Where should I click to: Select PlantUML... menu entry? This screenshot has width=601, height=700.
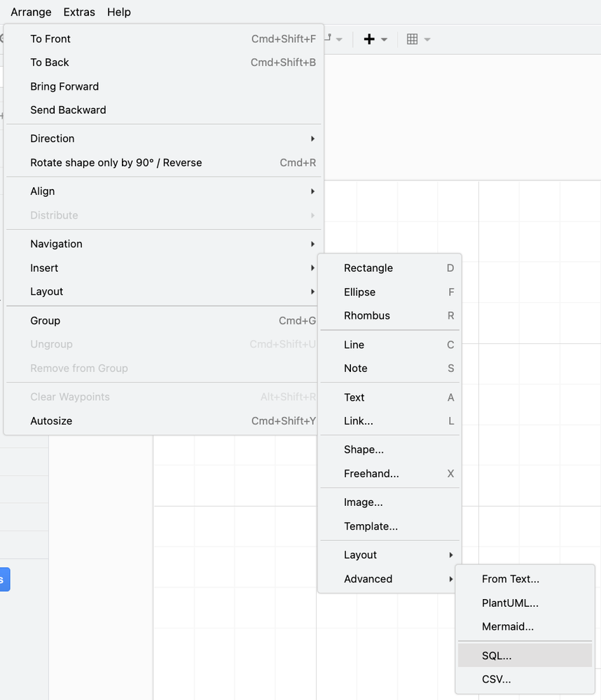coord(525,603)
